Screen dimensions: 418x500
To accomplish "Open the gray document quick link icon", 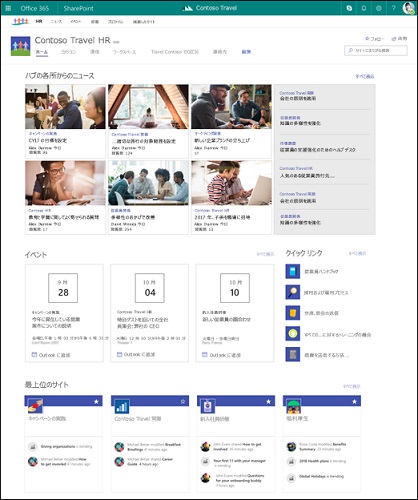I will click(293, 355).
